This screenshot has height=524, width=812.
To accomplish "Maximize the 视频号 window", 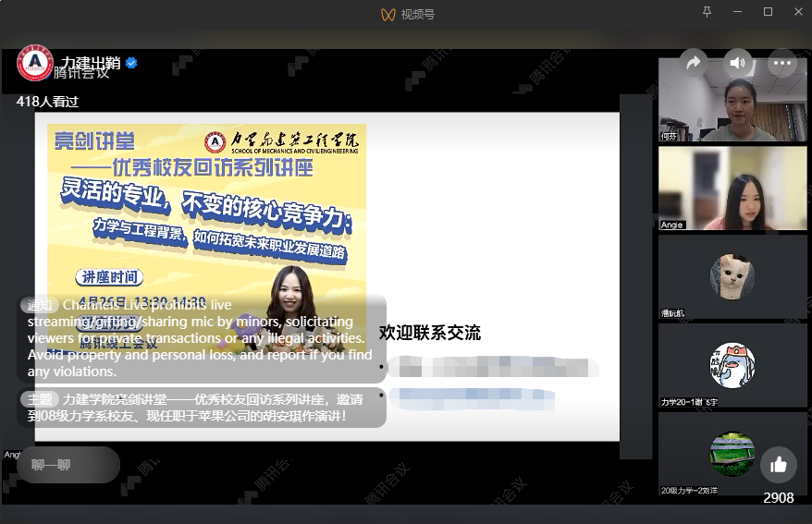I will coord(768,12).
